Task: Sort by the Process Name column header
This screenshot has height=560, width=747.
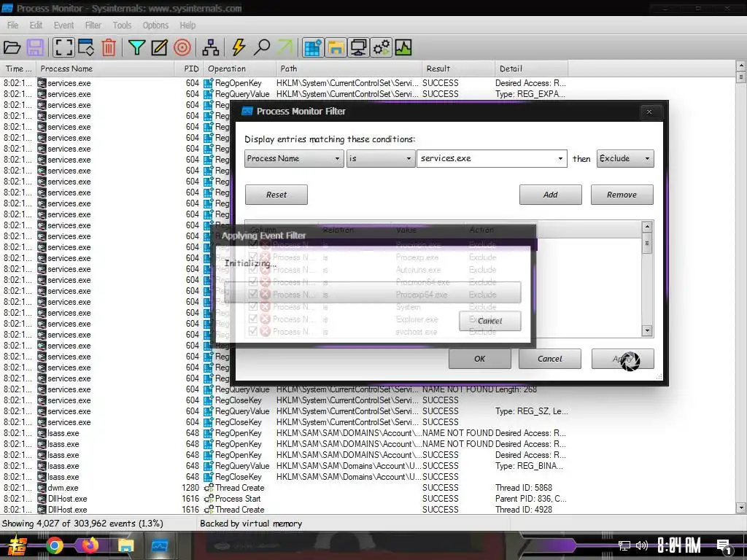Action: click(x=105, y=69)
